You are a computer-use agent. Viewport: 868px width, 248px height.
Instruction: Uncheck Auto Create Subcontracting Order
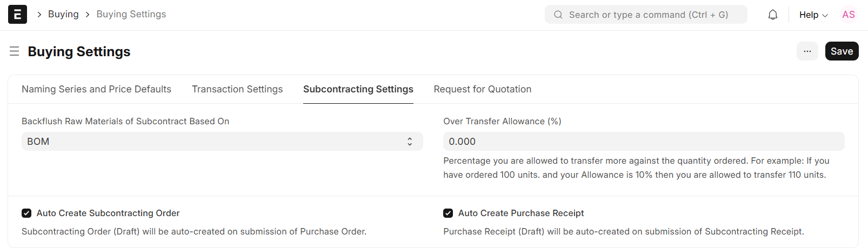tap(26, 213)
